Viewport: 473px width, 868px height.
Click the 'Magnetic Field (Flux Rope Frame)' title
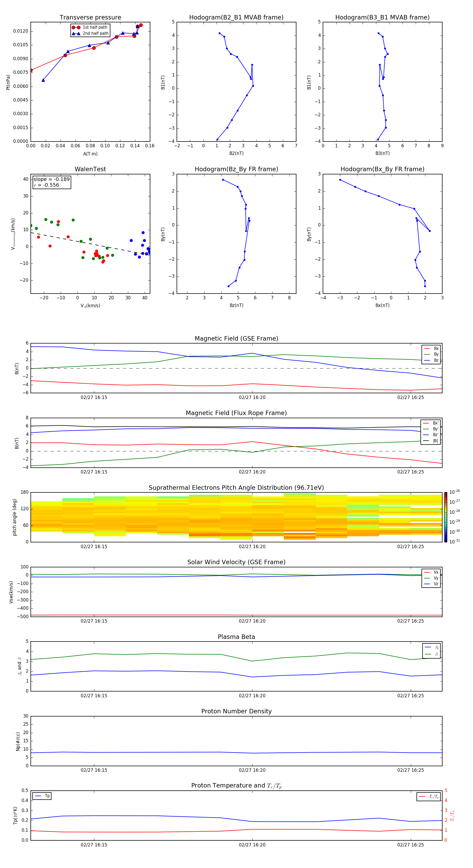pyautogui.click(x=236, y=413)
